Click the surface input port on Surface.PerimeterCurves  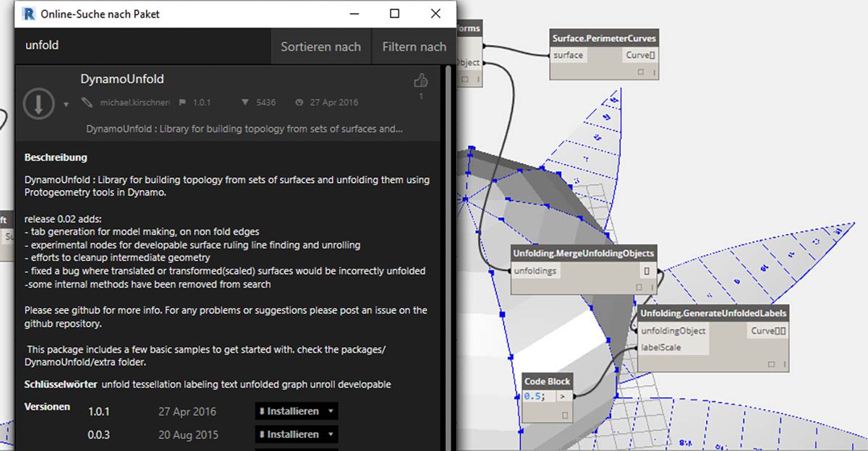pos(568,55)
